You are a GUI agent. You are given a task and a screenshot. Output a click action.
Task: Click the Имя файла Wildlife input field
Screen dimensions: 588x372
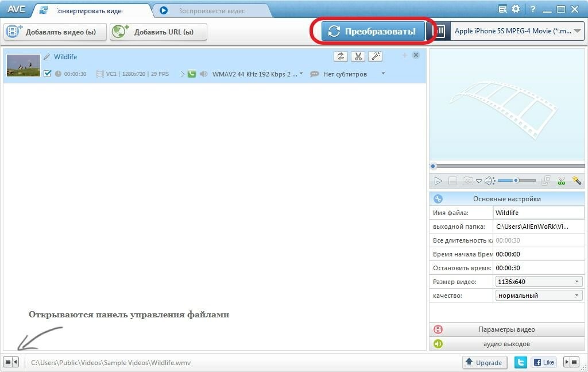click(x=537, y=213)
